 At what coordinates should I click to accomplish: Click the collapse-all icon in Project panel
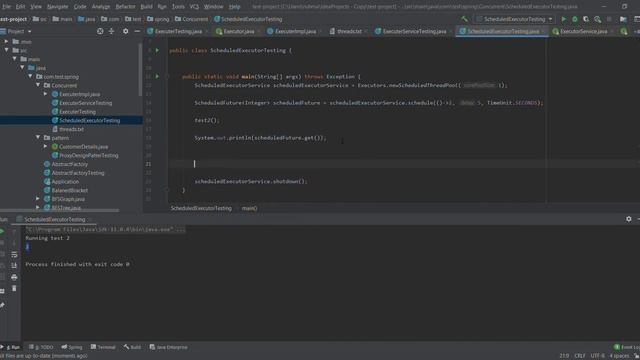click(x=111, y=31)
